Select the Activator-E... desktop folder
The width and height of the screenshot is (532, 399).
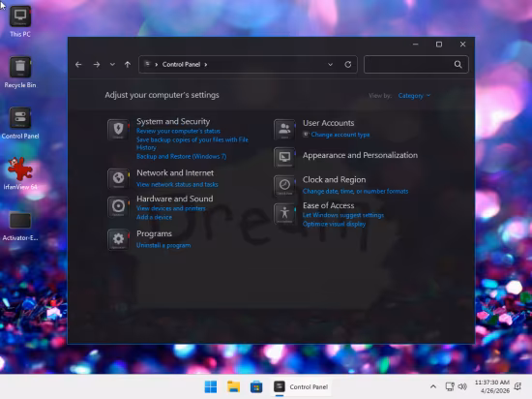click(x=20, y=226)
